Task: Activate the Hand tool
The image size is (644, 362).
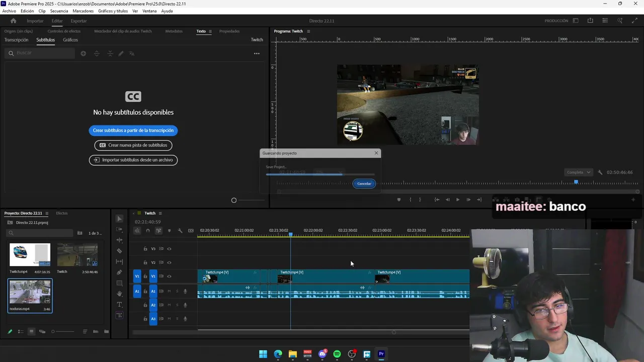Action: [119, 294]
